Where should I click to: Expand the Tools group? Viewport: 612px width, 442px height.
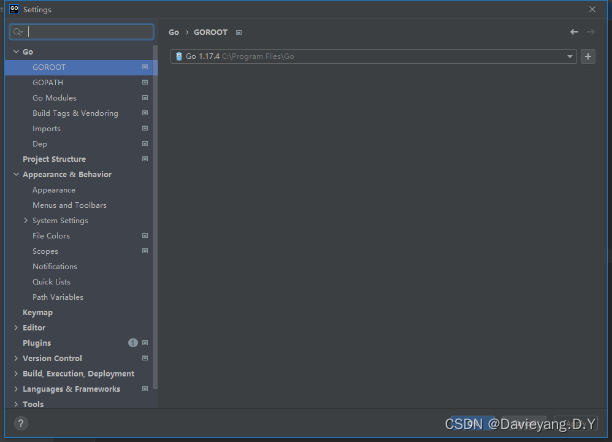click(16, 404)
